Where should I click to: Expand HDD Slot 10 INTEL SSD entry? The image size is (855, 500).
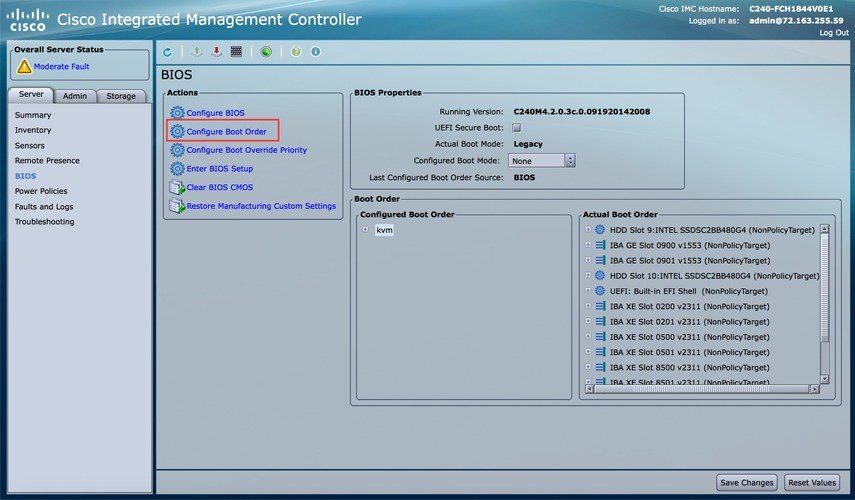[588, 275]
